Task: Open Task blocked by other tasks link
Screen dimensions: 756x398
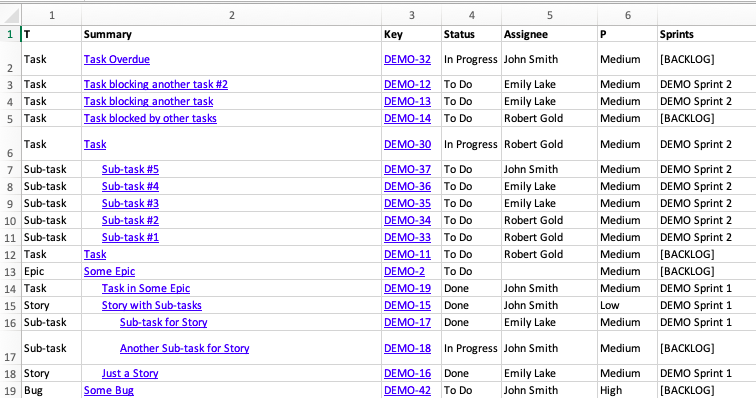Action: pyautogui.click(x=150, y=118)
